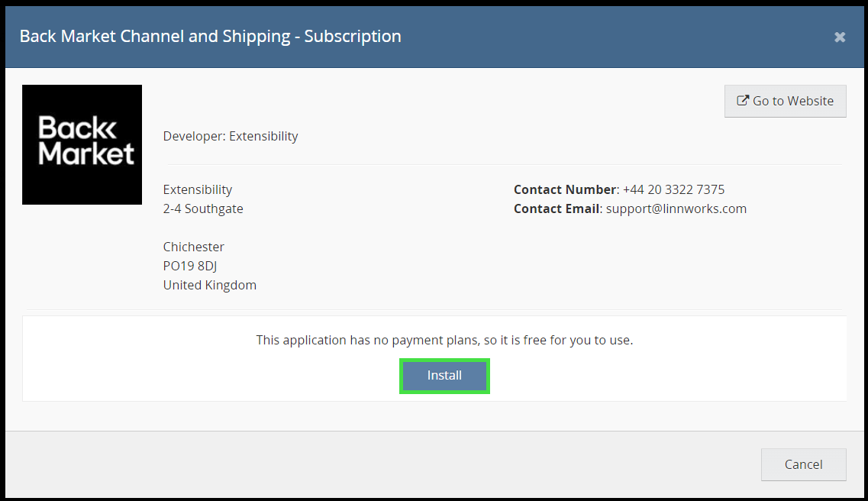The height and width of the screenshot is (501, 868).
Task: Click the free payment plans message
Action: 444,340
